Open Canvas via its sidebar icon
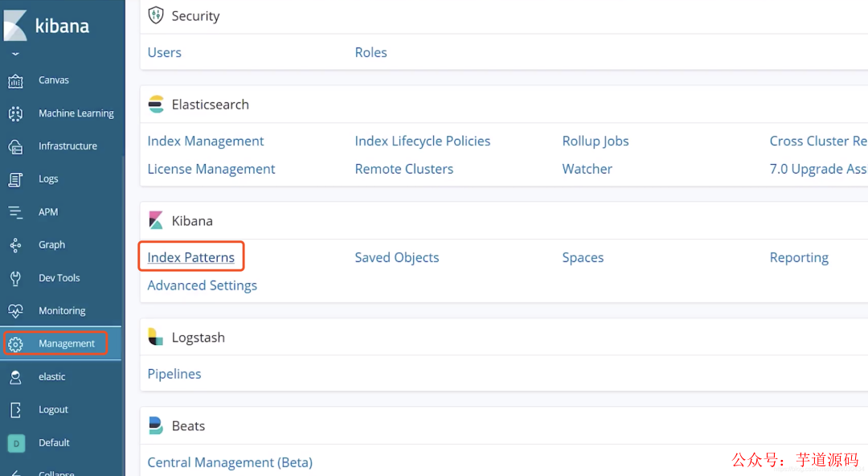 (15, 81)
